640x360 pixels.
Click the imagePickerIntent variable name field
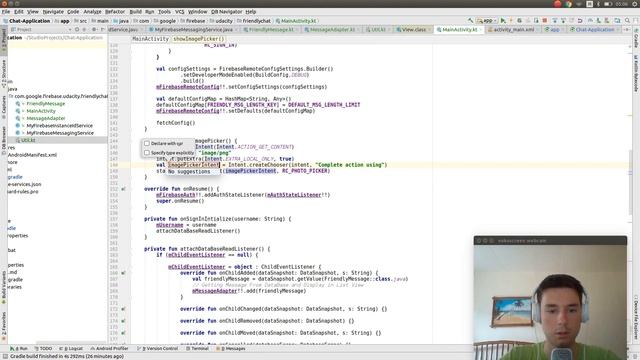[x=193, y=165]
